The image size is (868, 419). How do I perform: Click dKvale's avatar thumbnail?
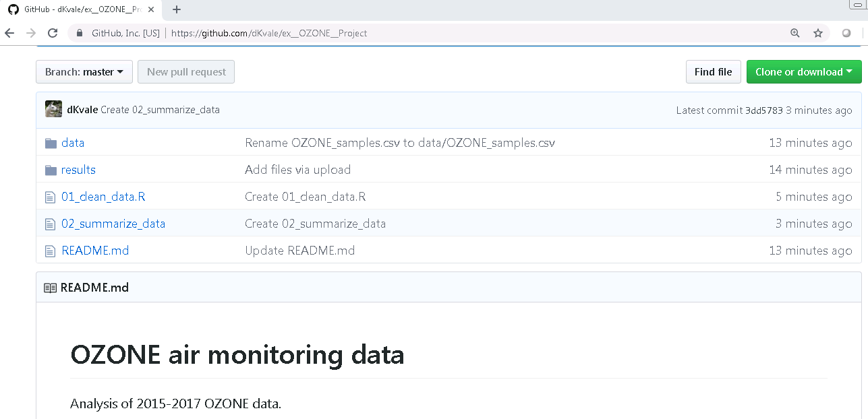pyautogui.click(x=54, y=109)
